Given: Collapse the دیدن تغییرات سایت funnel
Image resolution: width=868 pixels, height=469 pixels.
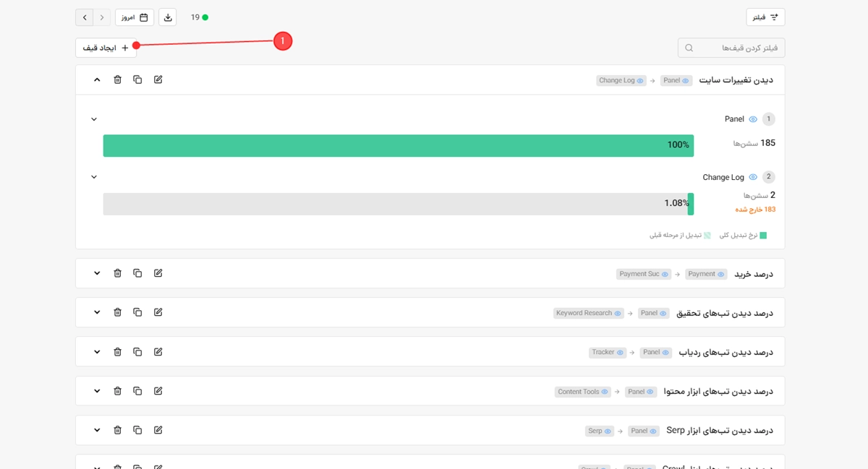Looking at the screenshot, I should [97, 79].
